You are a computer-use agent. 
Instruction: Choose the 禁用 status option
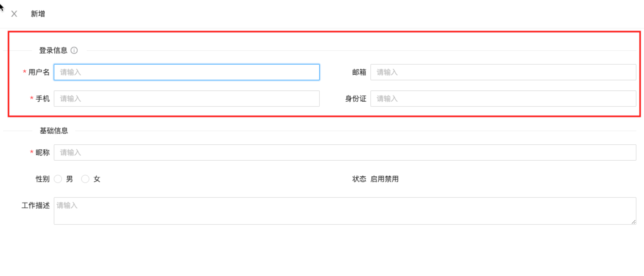point(392,179)
